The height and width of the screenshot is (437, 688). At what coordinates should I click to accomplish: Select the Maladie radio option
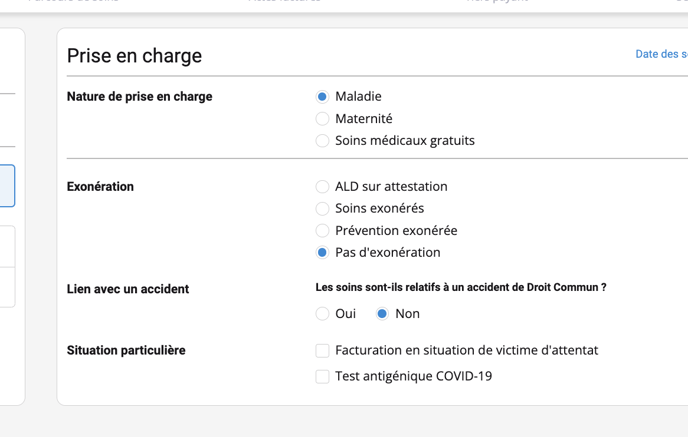pos(322,97)
